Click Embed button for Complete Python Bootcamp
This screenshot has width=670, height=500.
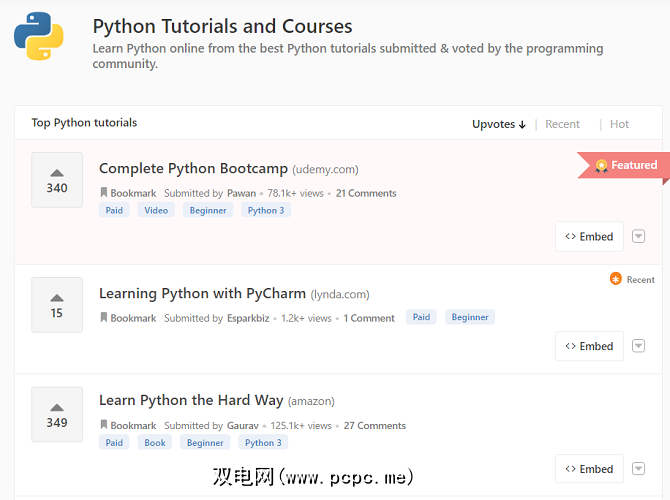[589, 237]
